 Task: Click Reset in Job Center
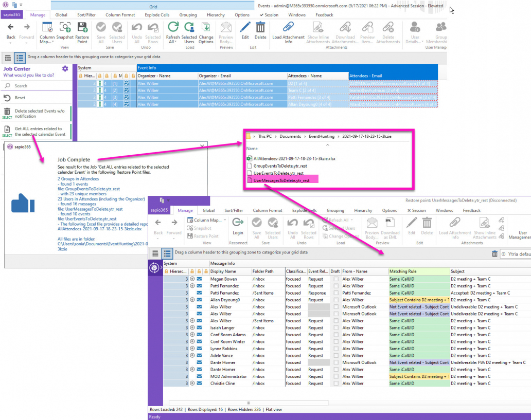[20, 98]
